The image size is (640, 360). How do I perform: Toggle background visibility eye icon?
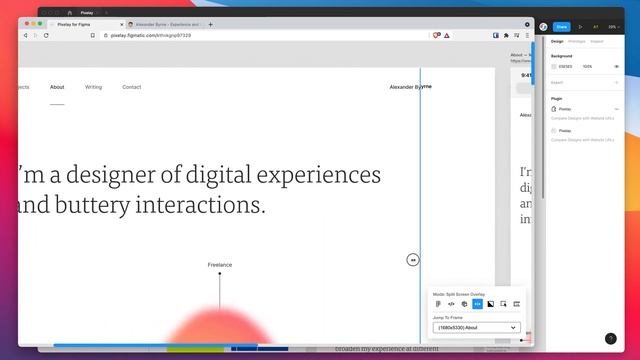click(616, 67)
